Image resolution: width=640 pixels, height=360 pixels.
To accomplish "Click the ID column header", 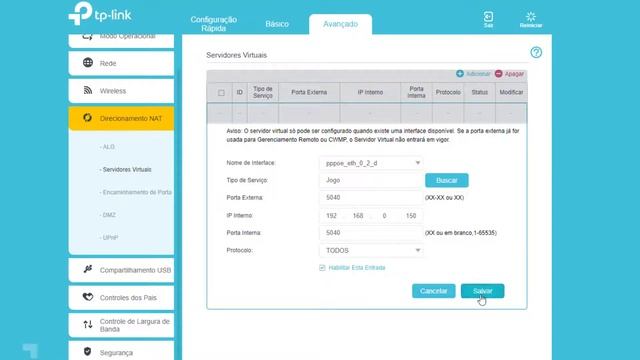I will [x=240, y=92].
